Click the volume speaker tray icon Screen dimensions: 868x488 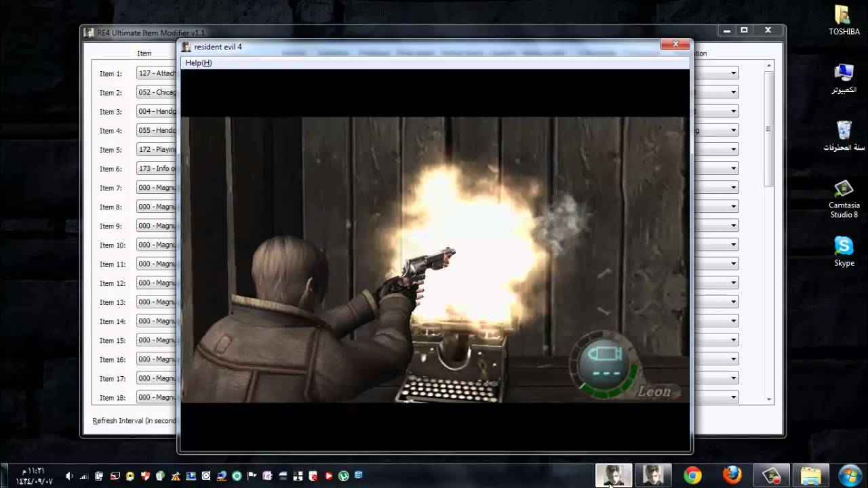[x=68, y=476]
